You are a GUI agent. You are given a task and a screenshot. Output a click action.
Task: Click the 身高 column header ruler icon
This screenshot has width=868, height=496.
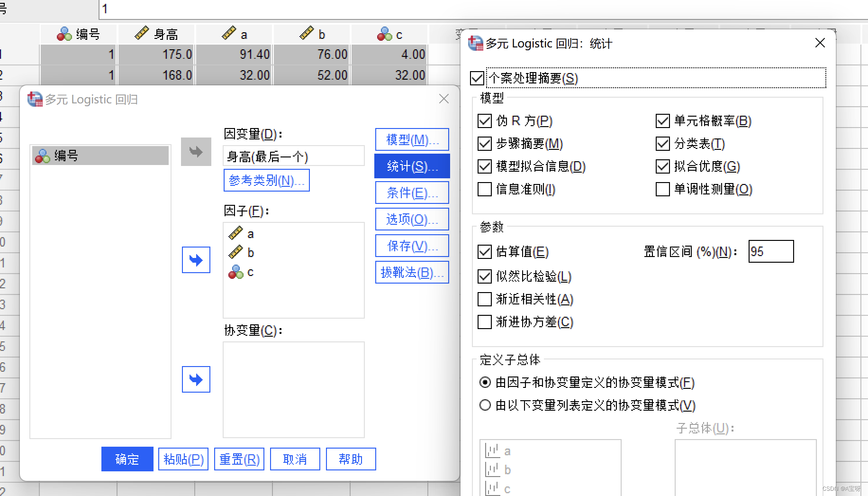pos(142,33)
